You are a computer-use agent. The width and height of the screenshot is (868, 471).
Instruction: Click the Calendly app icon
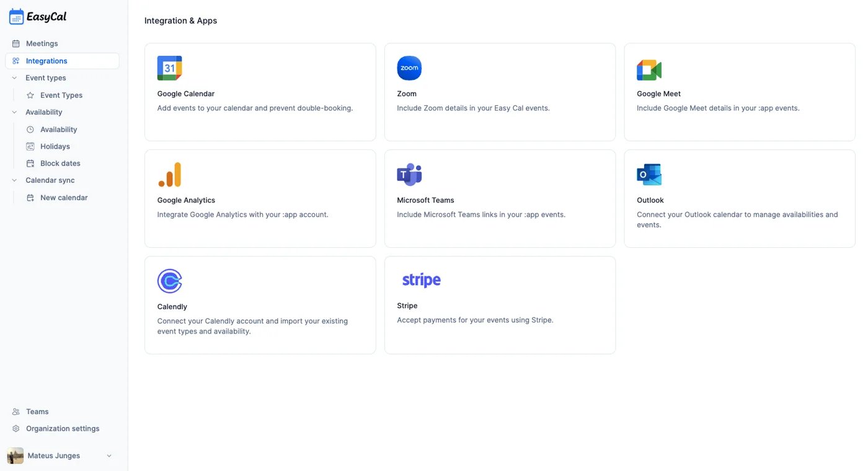pos(169,281)
